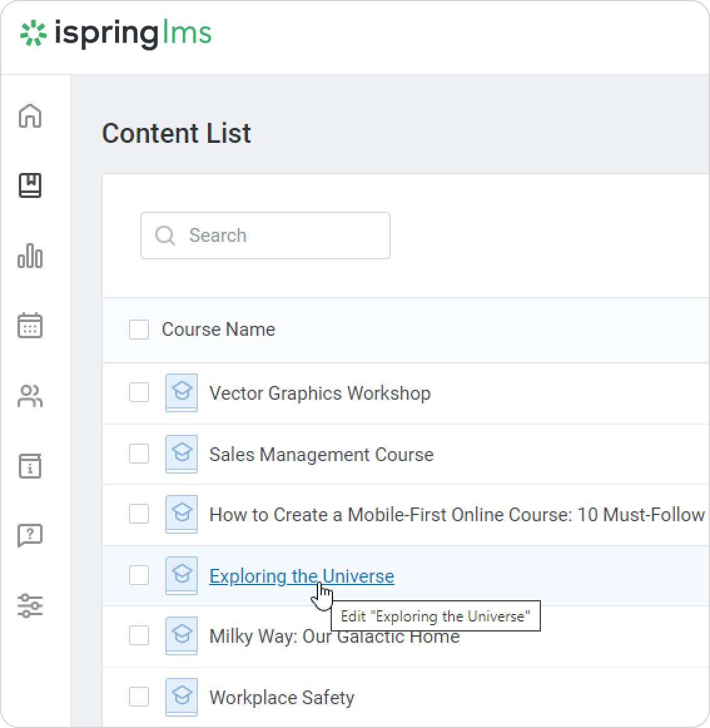Open the Home icon in sidebar
The width and height of the screenshot is (710, 728).
[30, 116]
